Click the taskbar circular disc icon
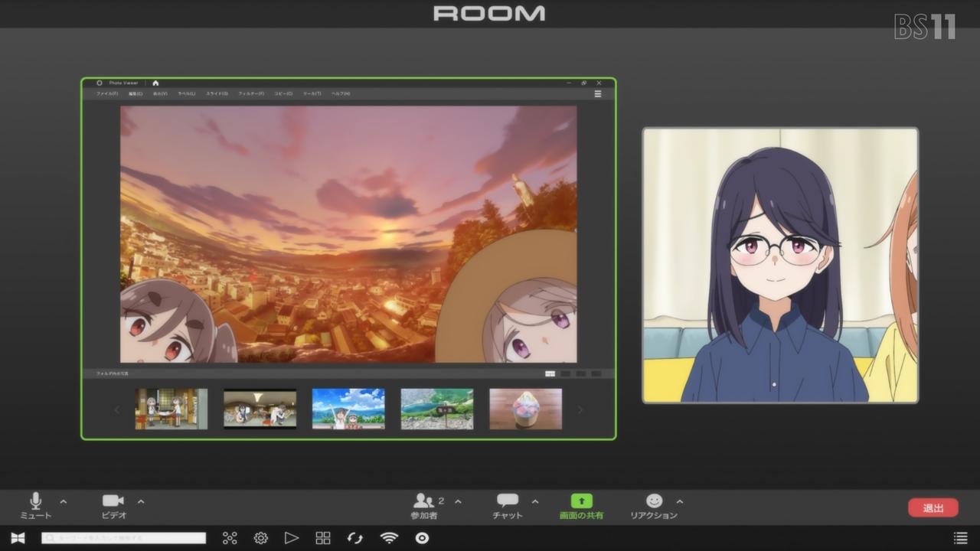 coord(422,538)
